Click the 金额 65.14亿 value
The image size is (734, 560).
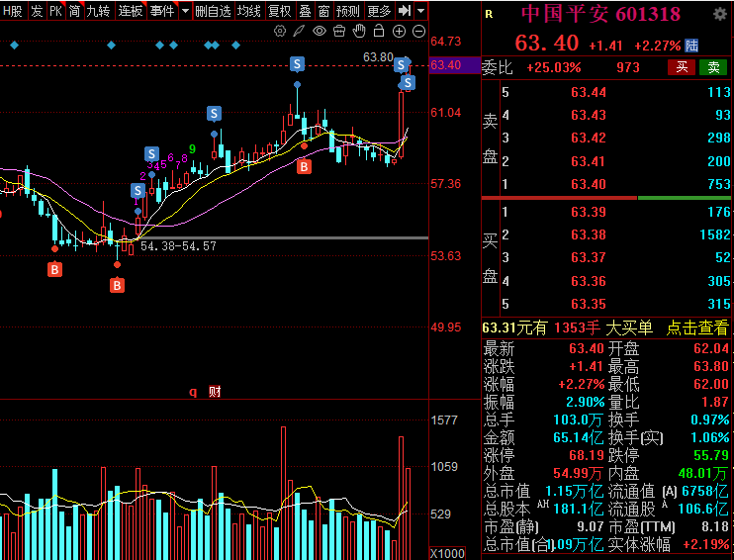tap(578, 437)
